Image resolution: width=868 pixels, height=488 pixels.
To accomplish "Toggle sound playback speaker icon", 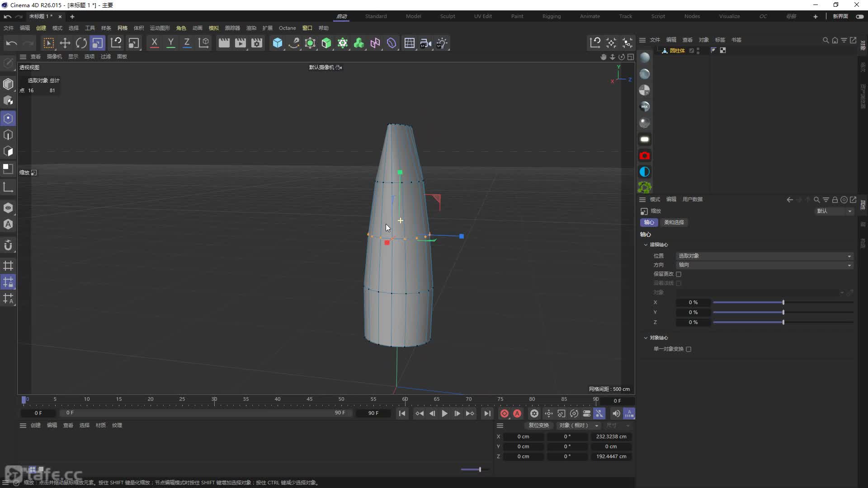I will tap(616, 413).
